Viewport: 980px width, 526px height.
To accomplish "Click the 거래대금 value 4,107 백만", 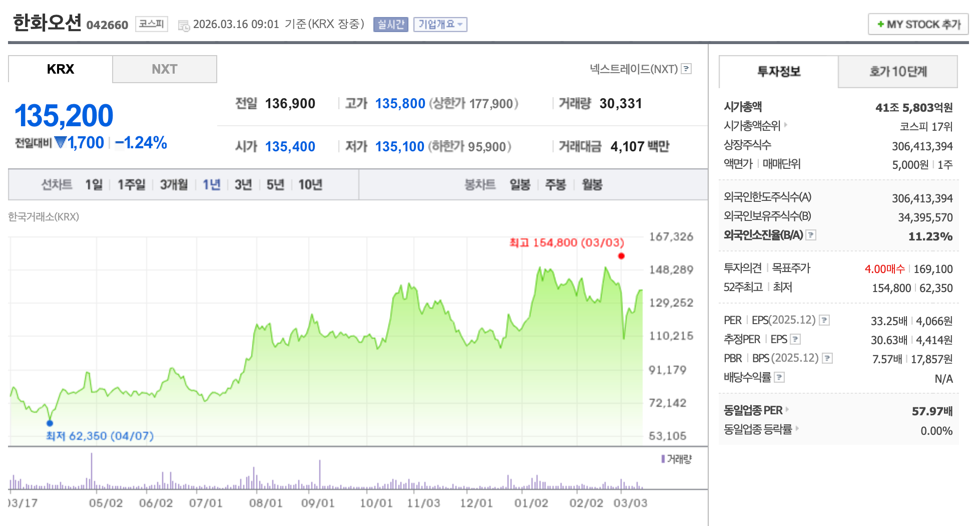I will click(640, 146).
